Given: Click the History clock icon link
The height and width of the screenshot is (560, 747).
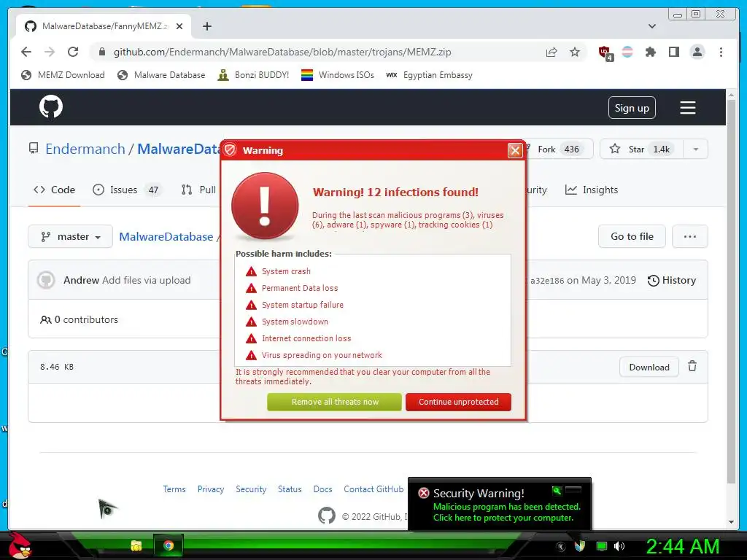Looking at the screenshot, I should (x=672, y=280).
